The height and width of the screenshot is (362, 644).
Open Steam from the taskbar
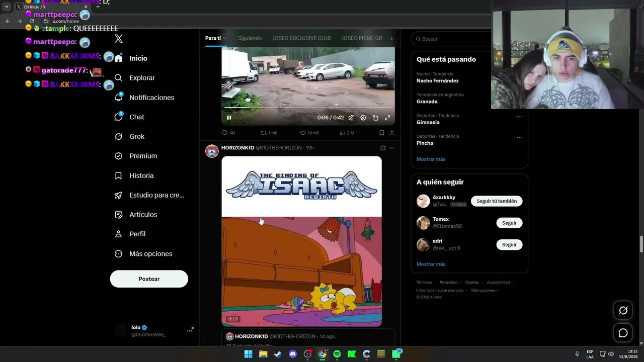[278, 354]
